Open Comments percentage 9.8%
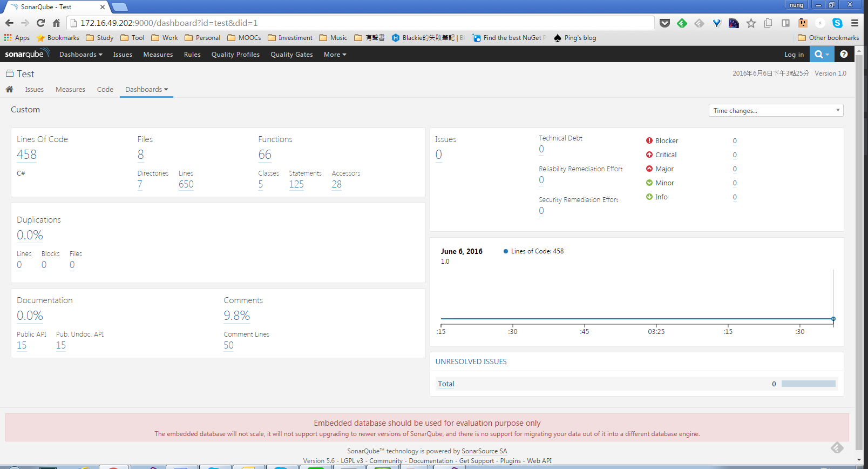This screenshot has width=868, height=469. click(x=237, y=316)
